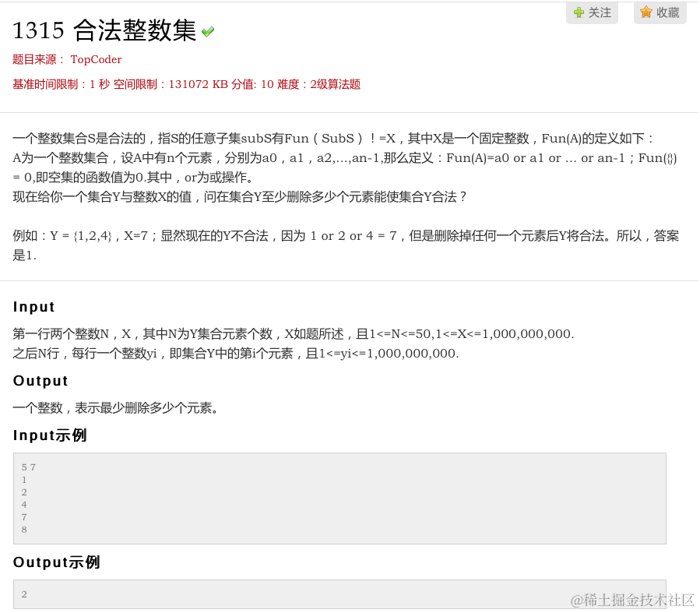700x613 pixels.
Task: Click the example line starting "例如：Y = {1,2,4}"
Action: pos(346,236)
